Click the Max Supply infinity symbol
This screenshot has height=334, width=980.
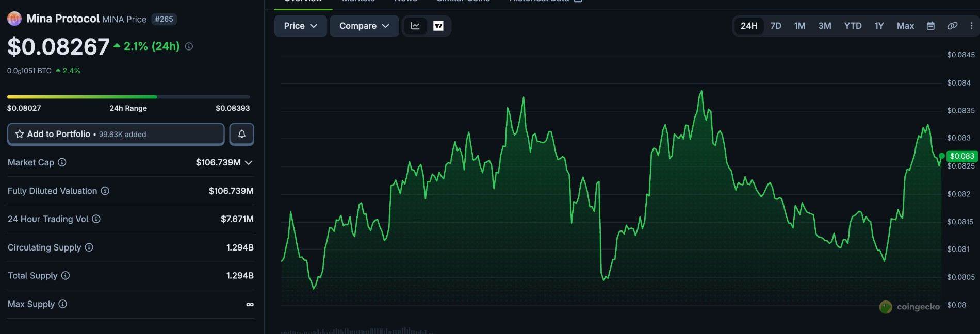click(x=250, y=304)
